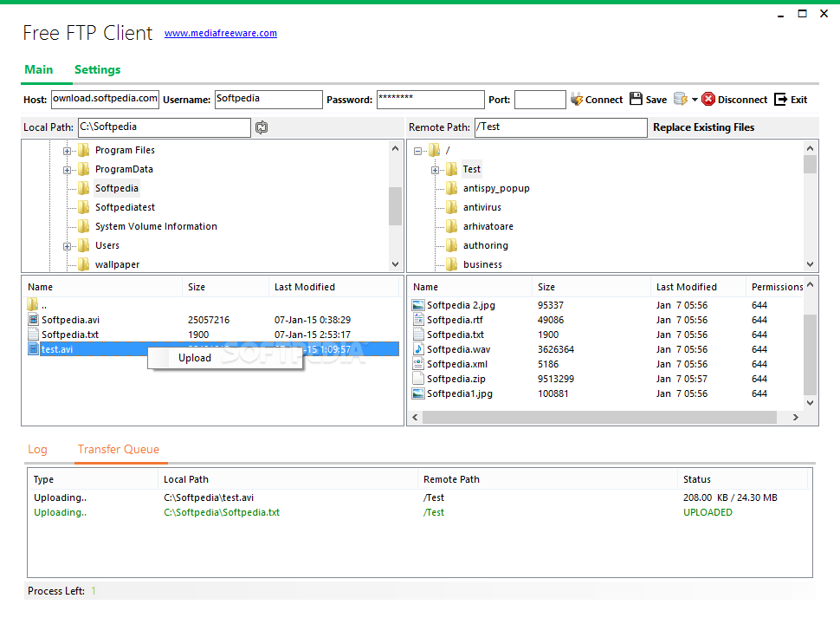The width and height of the screenshot is (840, 624).
Task: Click the Softpediatest folder icon
Action: tap(84, 207)
